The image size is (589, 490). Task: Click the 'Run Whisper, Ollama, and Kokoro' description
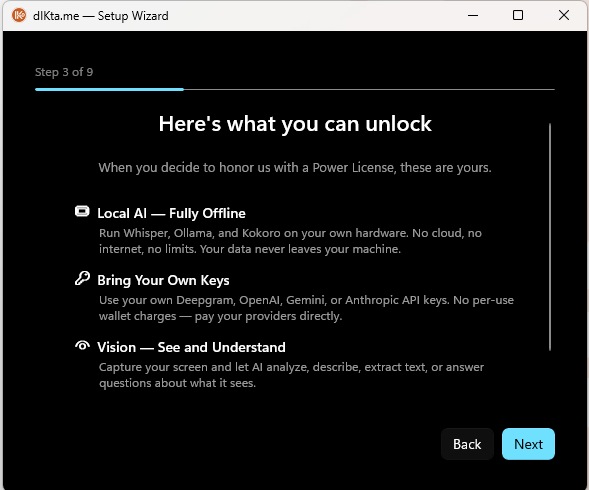click(x=290, y=241)
